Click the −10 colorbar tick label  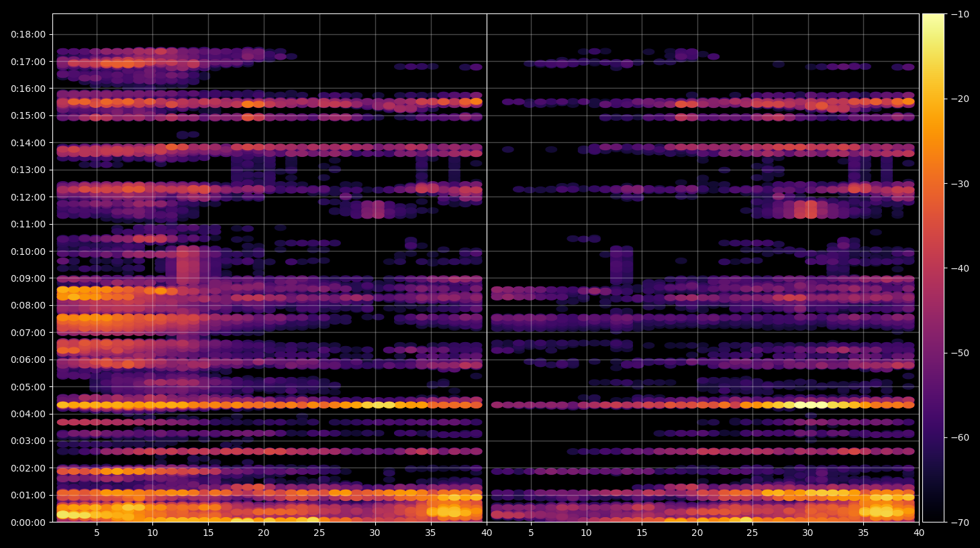961,14
